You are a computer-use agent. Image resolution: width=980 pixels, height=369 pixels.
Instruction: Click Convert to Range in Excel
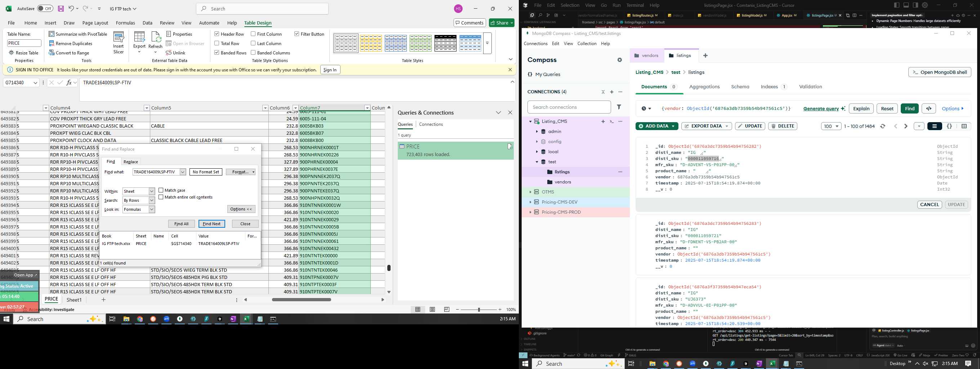tap(69, 53)
